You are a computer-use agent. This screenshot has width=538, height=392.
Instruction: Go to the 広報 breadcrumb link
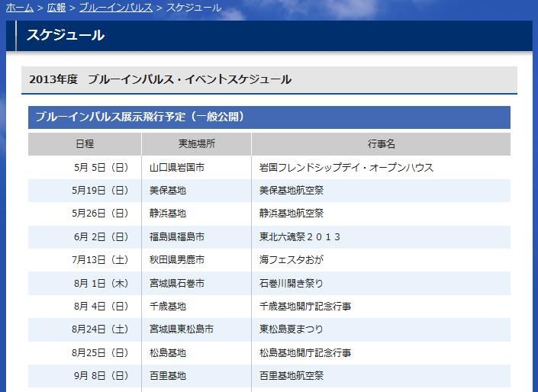pyautogui.click(x=56, y=7)
